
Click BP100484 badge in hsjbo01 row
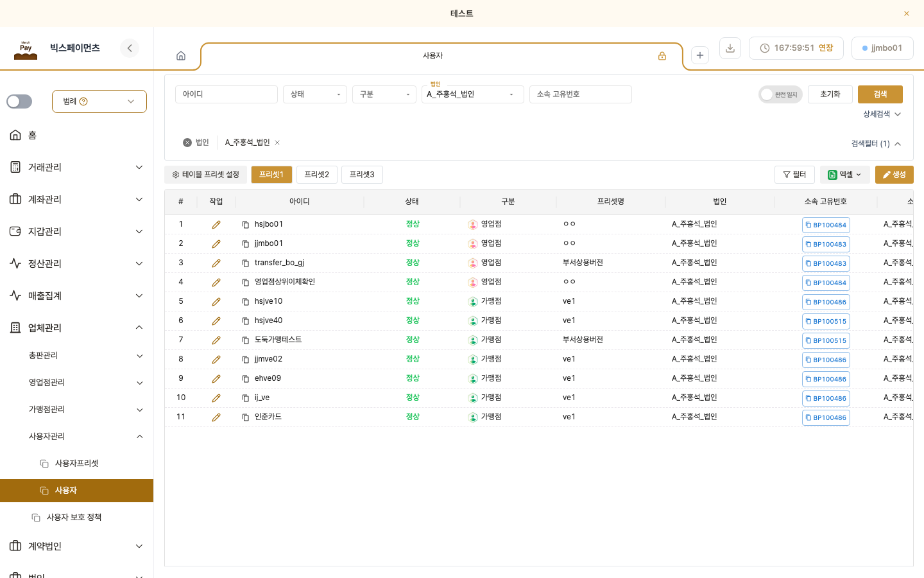pyautogui.click(x=826, y=225)
